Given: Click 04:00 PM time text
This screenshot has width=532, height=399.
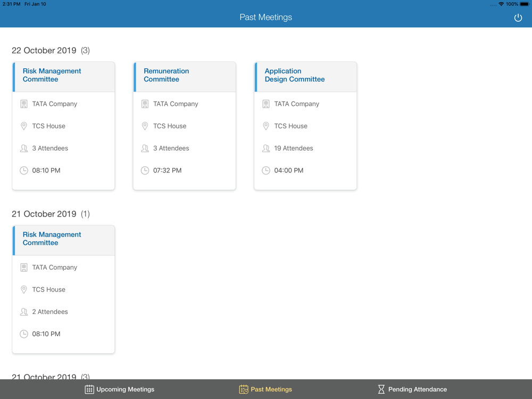Looking at the screenshot, I should 289,170.
